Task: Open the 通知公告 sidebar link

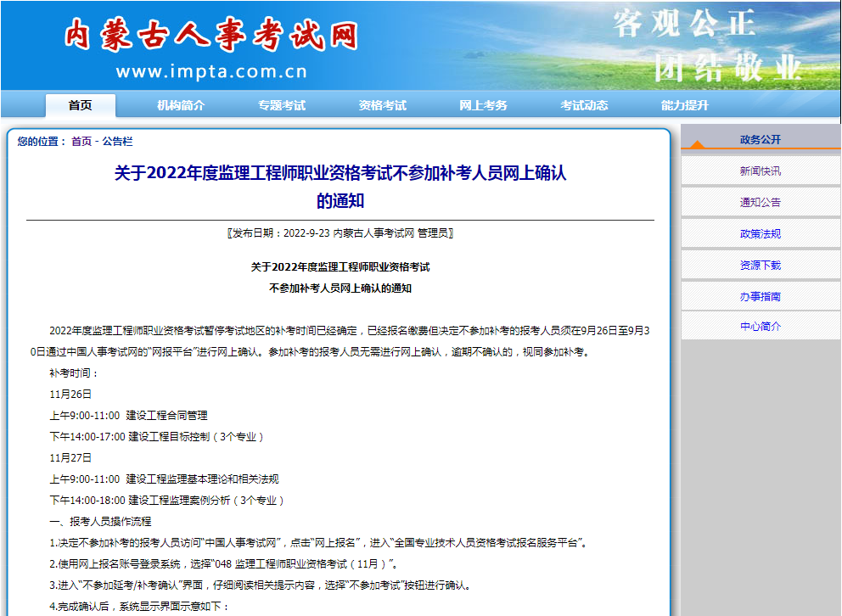Action: [760, 203]
